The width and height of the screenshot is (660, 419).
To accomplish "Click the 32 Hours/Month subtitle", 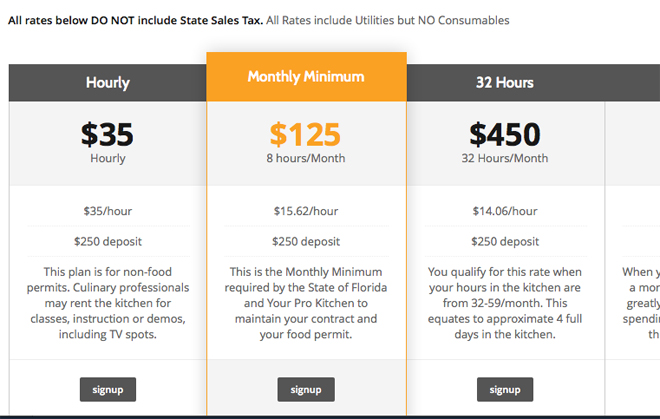I will pyautogui.click(x=505, y=158).
